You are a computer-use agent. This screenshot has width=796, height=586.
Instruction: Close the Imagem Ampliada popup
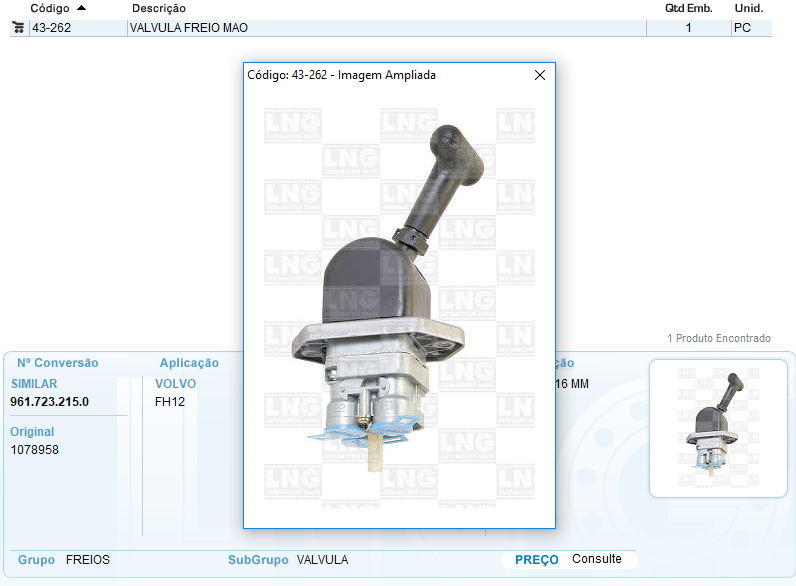540,75
